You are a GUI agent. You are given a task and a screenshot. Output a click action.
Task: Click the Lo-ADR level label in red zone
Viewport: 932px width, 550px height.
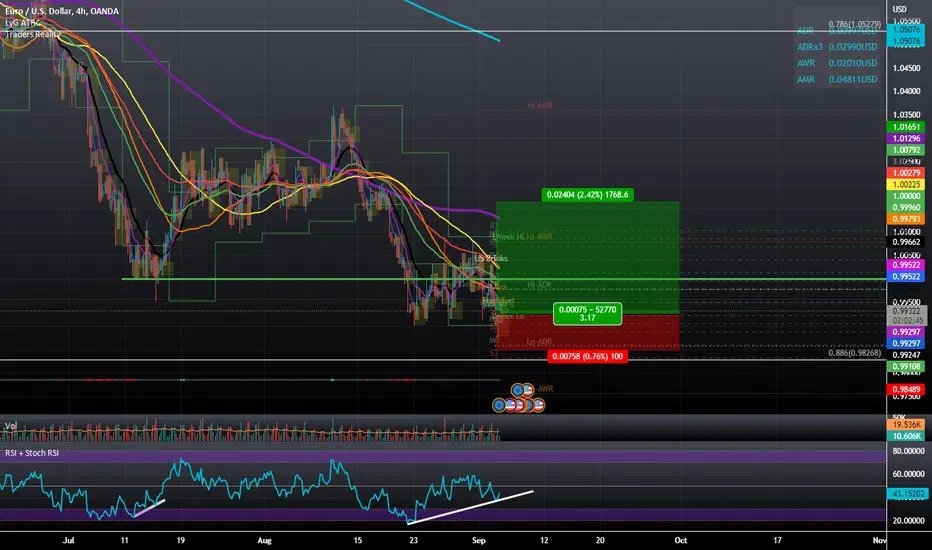[x=539, y=342]
